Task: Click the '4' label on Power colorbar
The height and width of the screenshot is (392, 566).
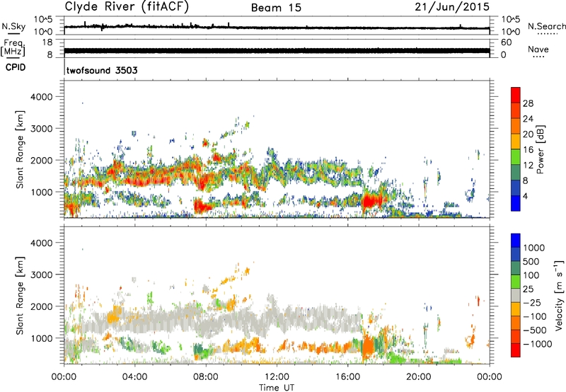Action: 526,196
